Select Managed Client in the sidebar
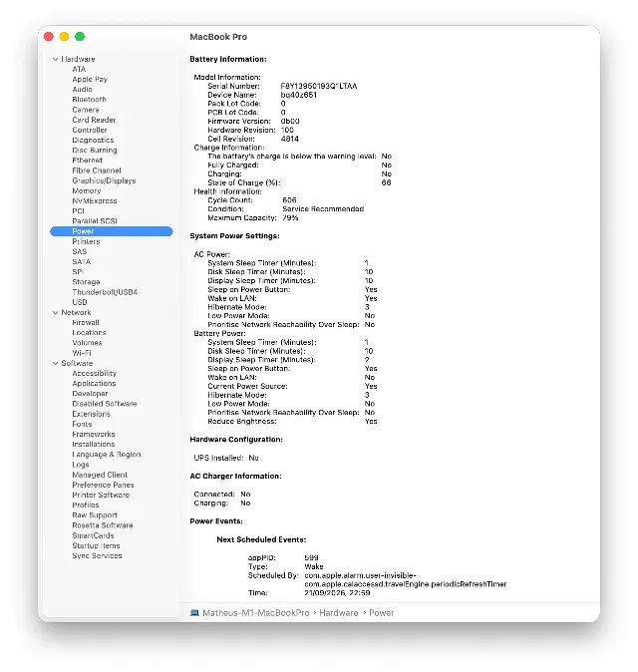The image size is (638, 672). pos(100,475)
